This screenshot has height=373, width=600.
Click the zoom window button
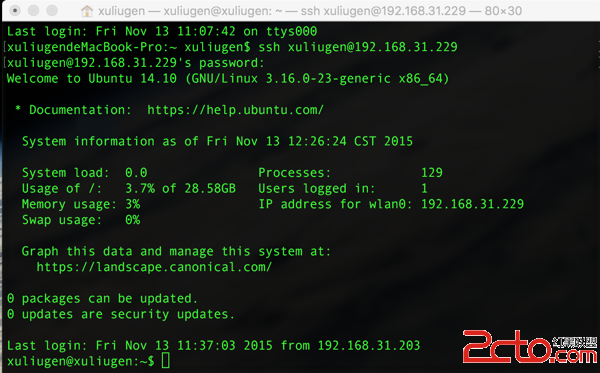52,10
